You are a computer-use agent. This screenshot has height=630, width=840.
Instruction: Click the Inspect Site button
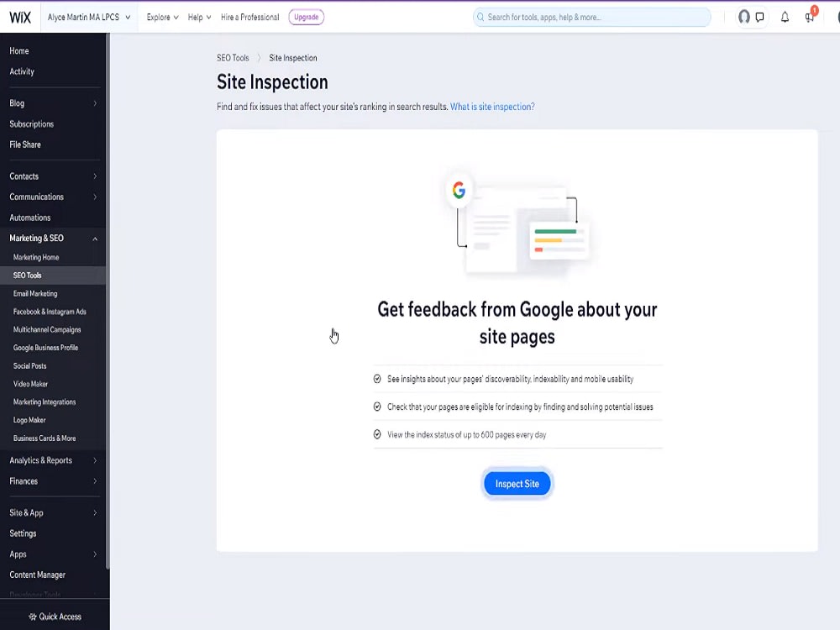[x=517, y=484]
